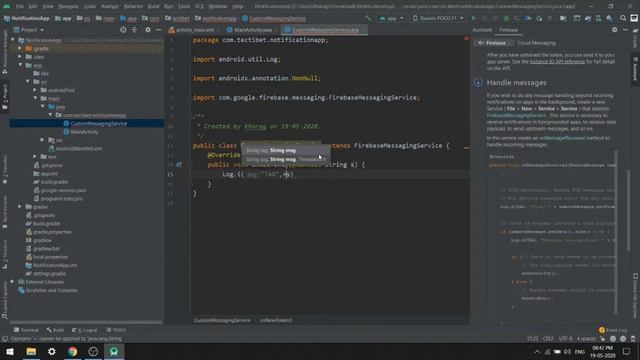Click the AVD Manager icon in toolbar
The image size is (640, 360).
tap(598, 18)
